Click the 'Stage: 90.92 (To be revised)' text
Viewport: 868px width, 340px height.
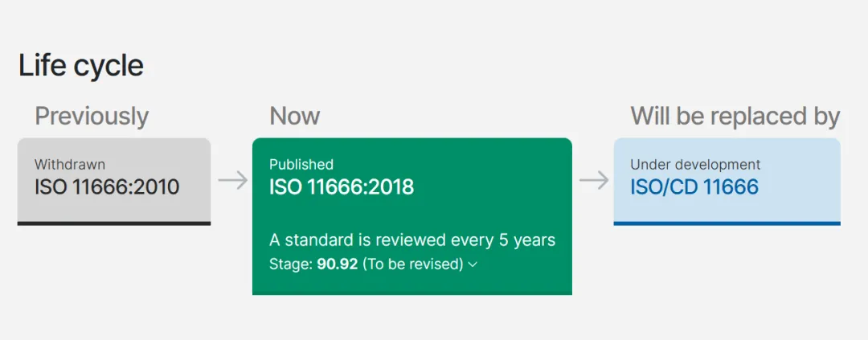(x=366, y=264)
